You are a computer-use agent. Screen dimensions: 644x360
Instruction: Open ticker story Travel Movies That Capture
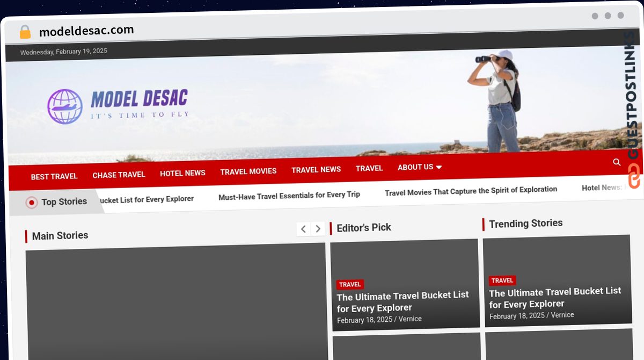(x=471, y=190)
